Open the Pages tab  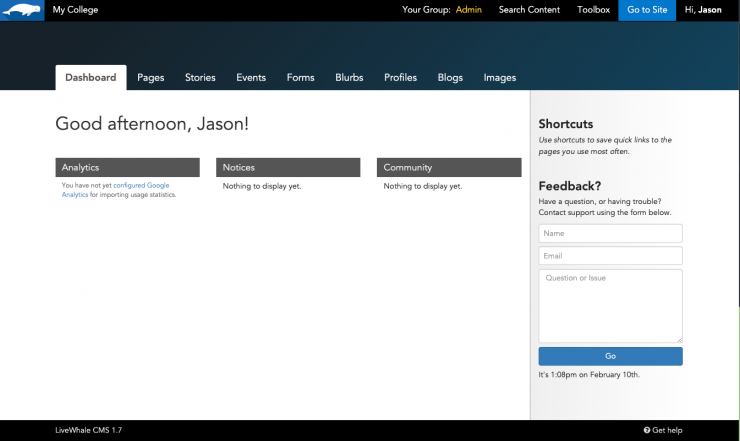(x=151, y=78)
